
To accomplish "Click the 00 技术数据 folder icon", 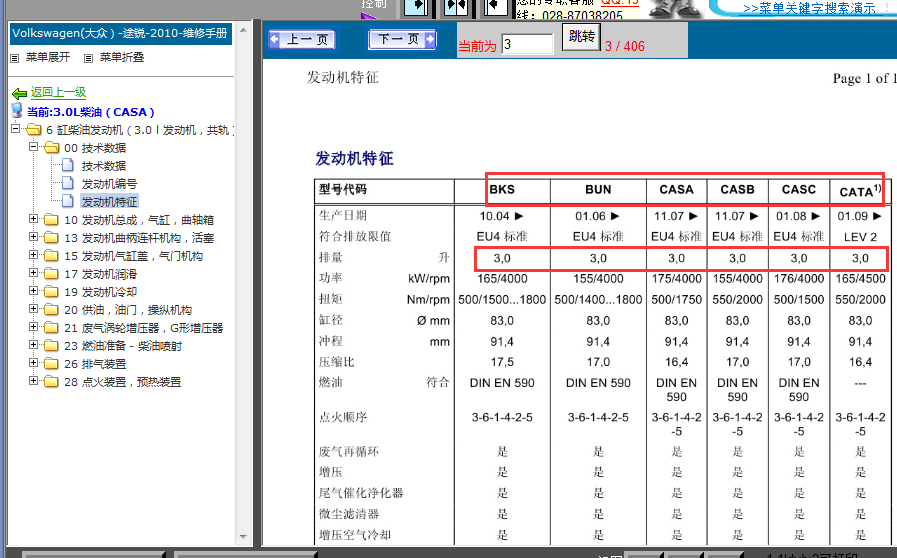I will click(x=51, y=148).
